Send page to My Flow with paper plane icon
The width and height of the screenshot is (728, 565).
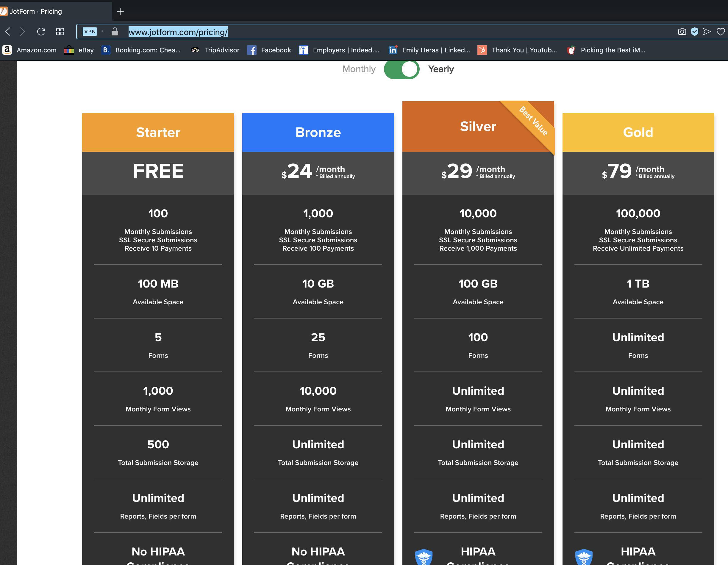pos(707,32)
